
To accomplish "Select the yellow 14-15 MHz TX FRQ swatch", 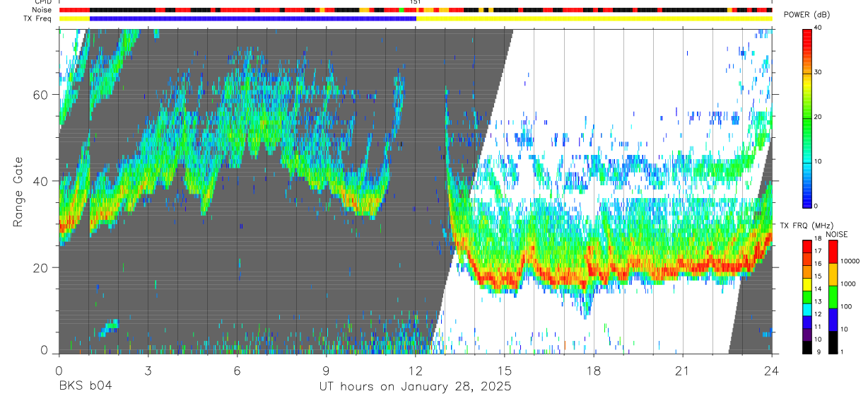I will click(807, 285).
